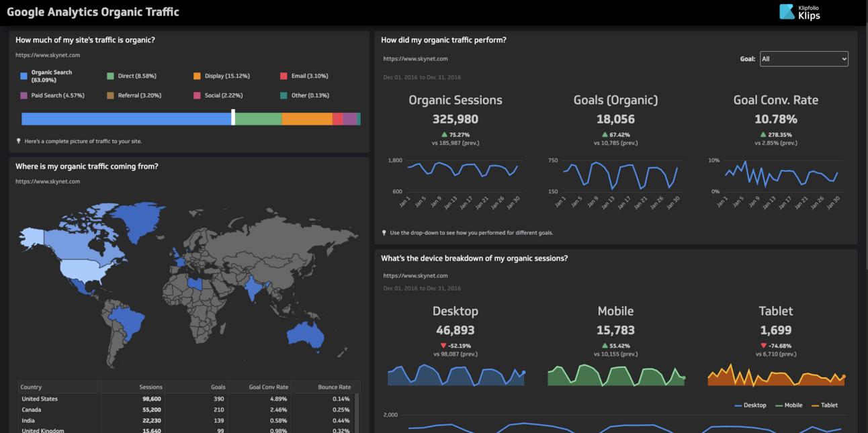This screenshot has width=868, height=433.
Task: Open the Goal drop-down set to All
Action: (804, 59)
